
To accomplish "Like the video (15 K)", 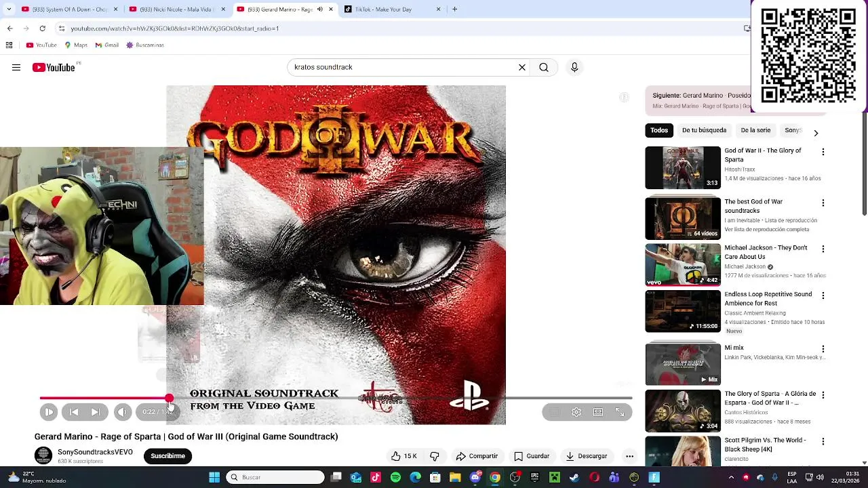I will (404, 456).
